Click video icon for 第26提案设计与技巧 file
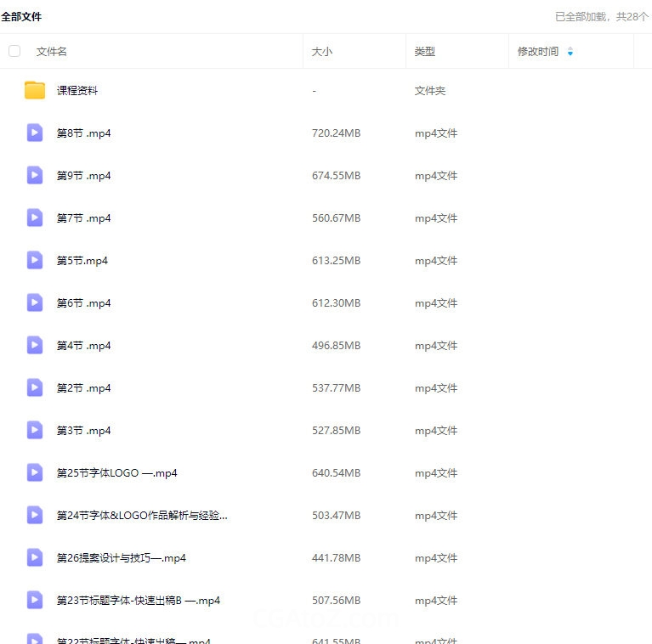The width and height of the screenshot is (652, 644). [35, 557]
